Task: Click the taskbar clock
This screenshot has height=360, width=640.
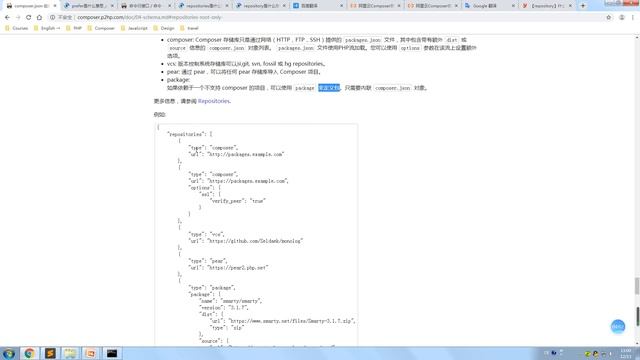Action: pos(625,353)
